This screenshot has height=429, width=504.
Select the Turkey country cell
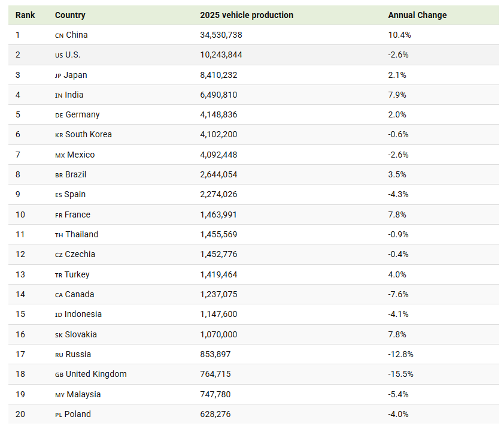point(72,274)
